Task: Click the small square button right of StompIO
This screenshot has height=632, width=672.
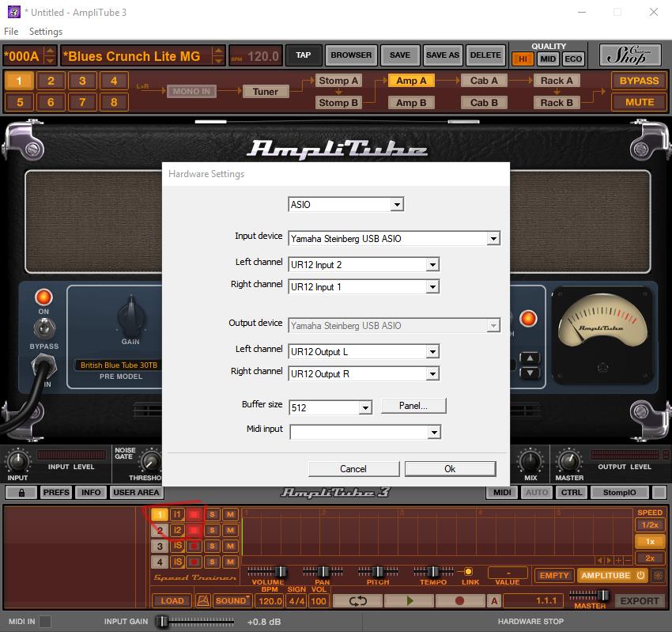Action: [659, 492]
